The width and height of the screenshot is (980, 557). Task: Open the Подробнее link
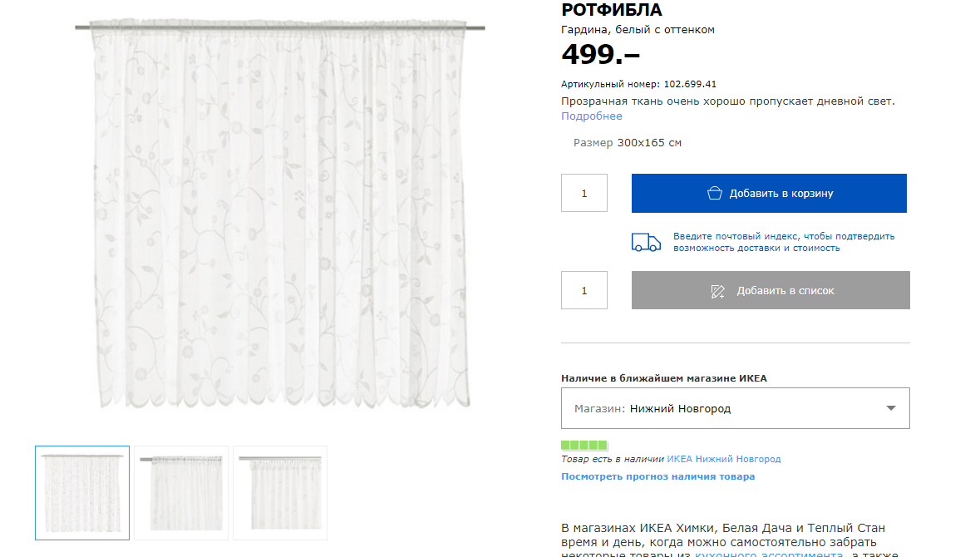coord(591,116)
